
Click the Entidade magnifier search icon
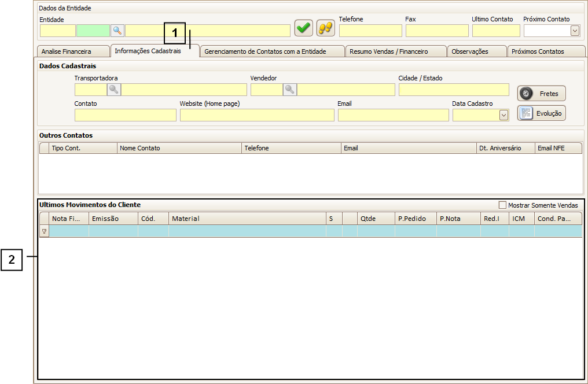point(117,31)
